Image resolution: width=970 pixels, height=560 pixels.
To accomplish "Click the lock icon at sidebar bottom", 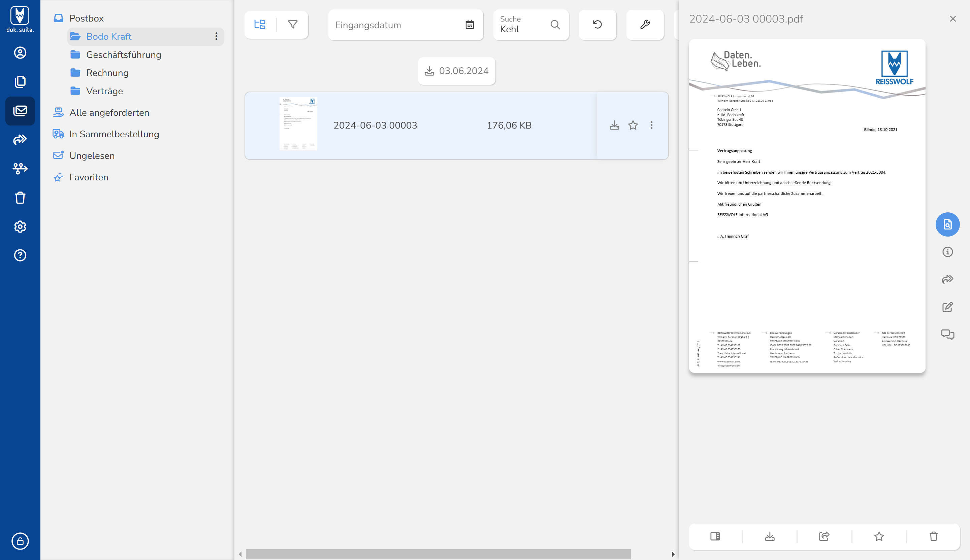I will click(20, 541).
